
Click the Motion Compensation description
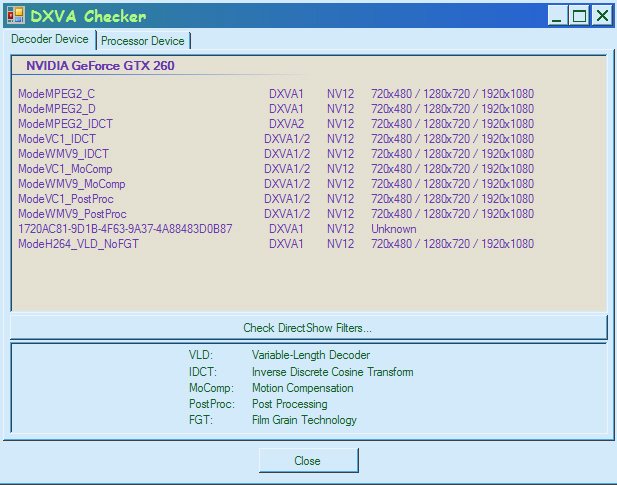(303, 388)
